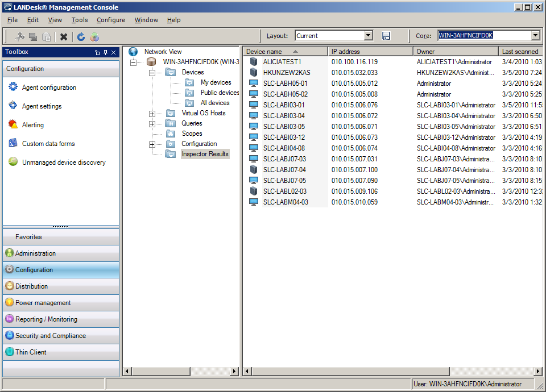Select My devices in the tree
The width and height of the screenshot is (546, 392).
point(216,82)
